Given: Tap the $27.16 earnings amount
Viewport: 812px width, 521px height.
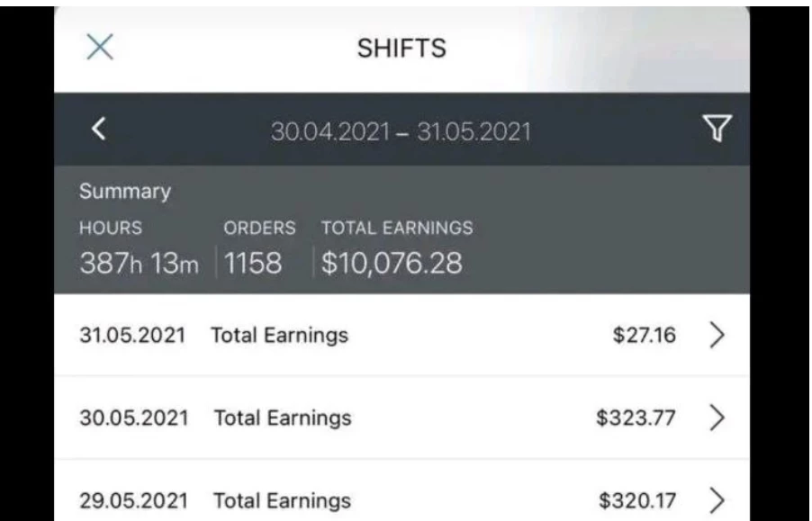Looking at the screenshot, I should (645, 336).
